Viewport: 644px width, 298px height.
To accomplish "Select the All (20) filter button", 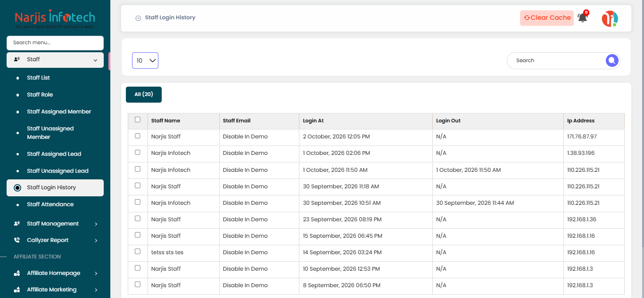I will point(144,94).
